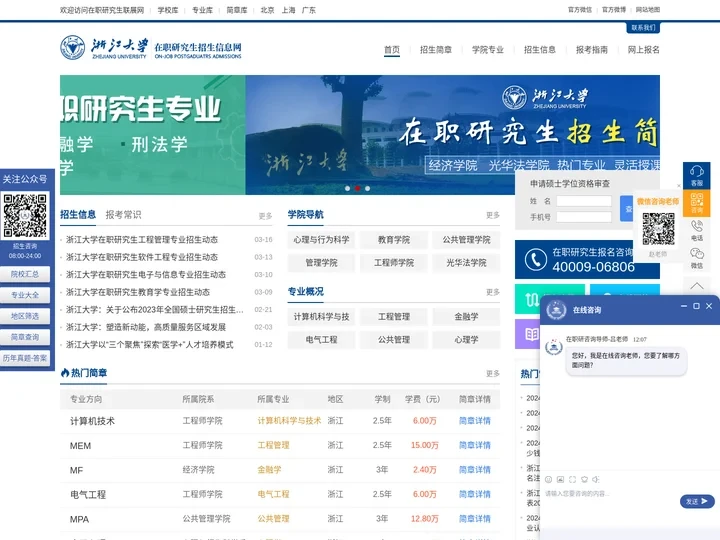Image resolution: width=720 pixels, height=540 pixels.
Task: Click the 北京 region link
Action: (x=267, y=10)
